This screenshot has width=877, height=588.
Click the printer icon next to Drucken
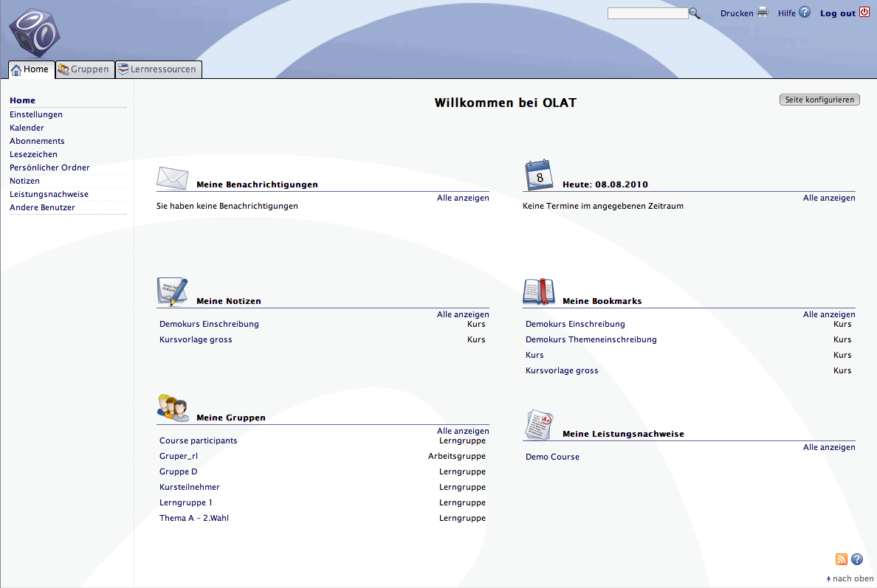click(763, 13)
